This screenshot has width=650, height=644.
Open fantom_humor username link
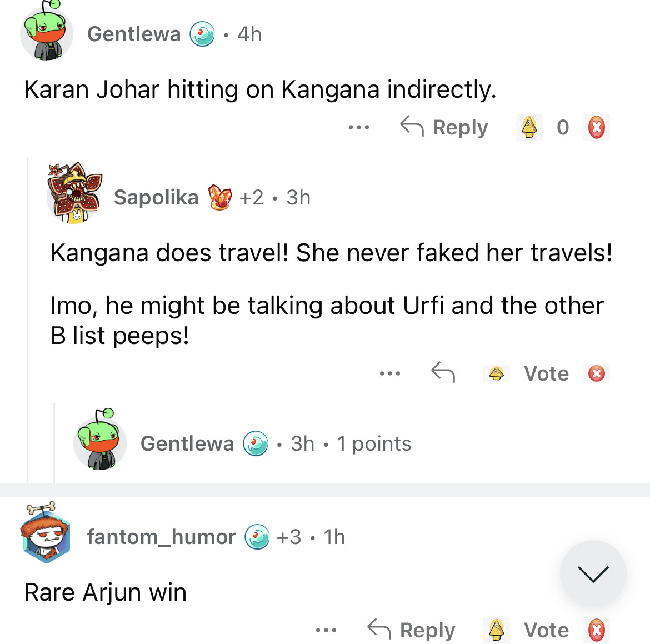[x=161, y=537]
